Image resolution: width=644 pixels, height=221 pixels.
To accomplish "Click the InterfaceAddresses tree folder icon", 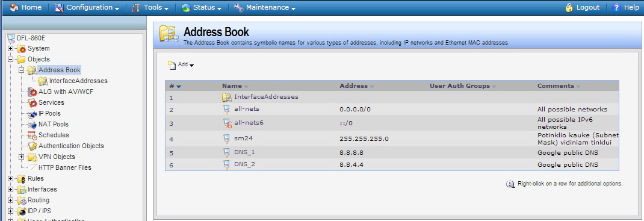I will [43, 81].
